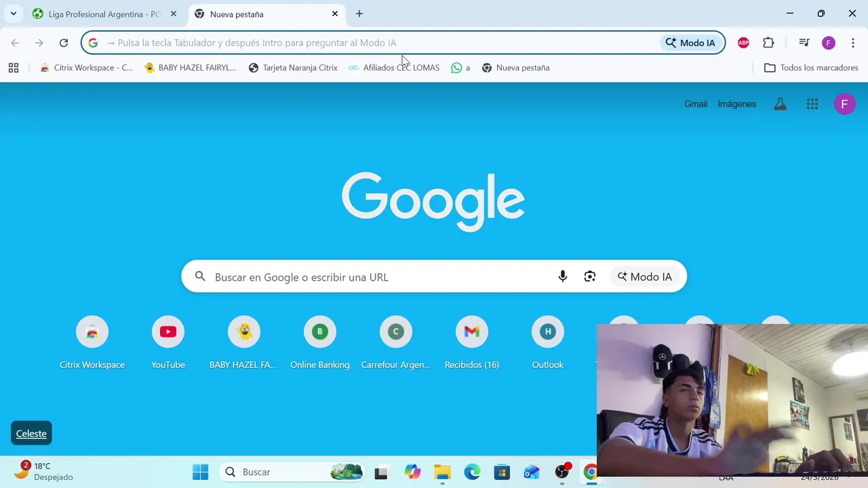868x488 pixels.
Task: Open File Explorer from the taskbar
Action: (442, 472)
